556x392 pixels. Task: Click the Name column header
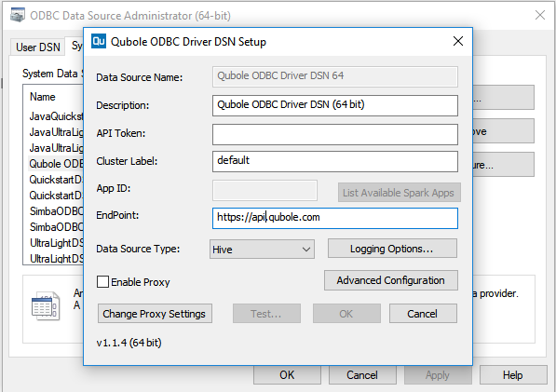tap(42, 97)
